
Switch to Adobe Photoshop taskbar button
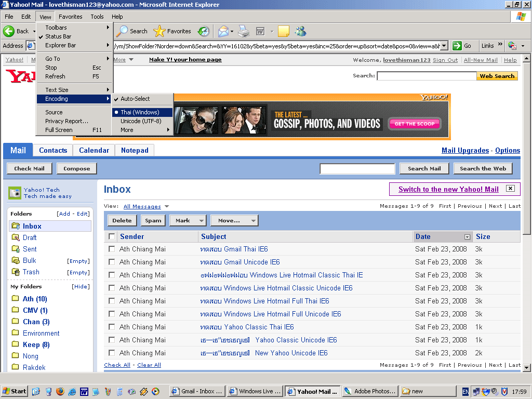[370, 391]
